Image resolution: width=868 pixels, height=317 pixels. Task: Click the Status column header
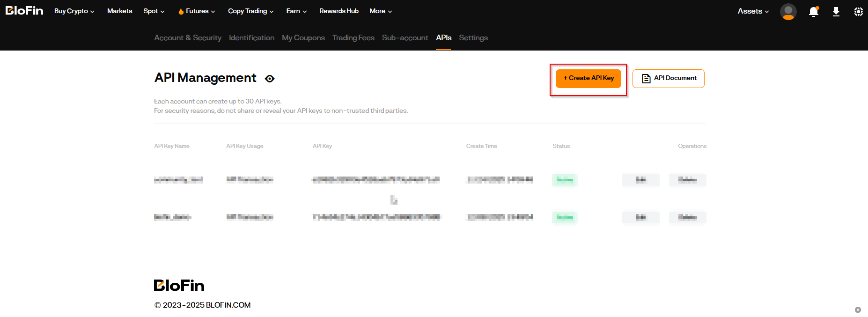561,146
